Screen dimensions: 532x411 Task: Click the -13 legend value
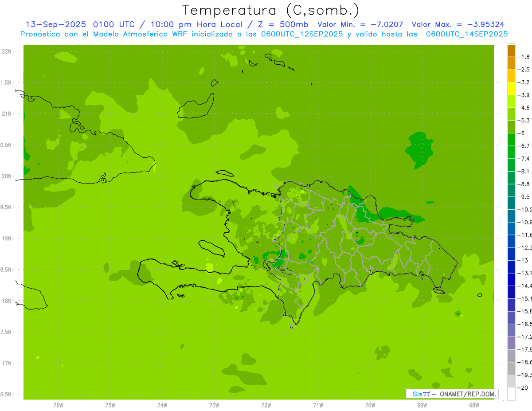click(x=523, y=260)
